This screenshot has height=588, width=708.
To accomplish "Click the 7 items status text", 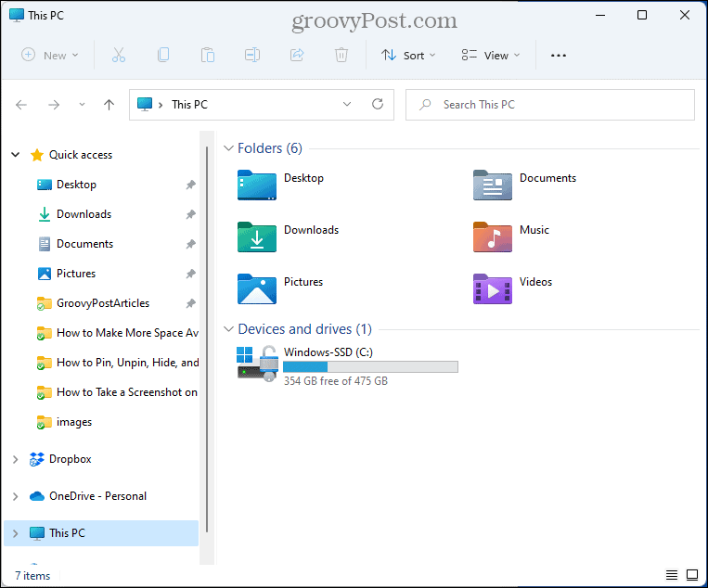I will click(x=32, y=576).
